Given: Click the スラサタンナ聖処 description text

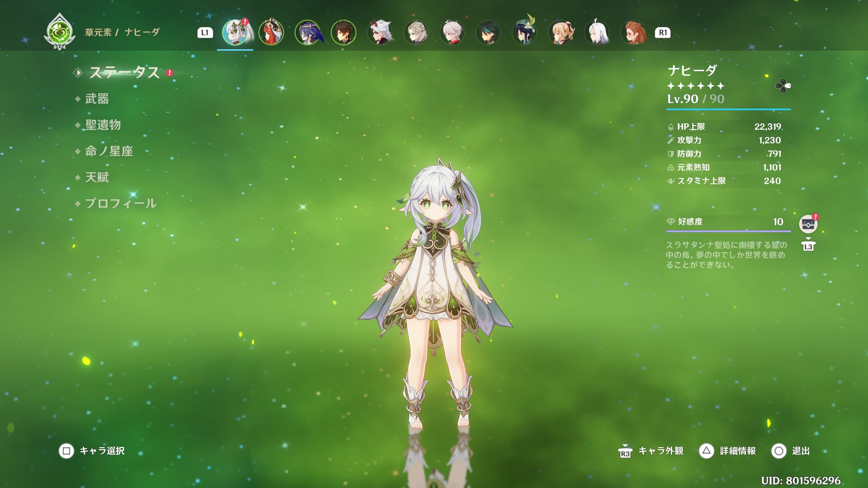Looking at the screenshot, I should (726, 255).
